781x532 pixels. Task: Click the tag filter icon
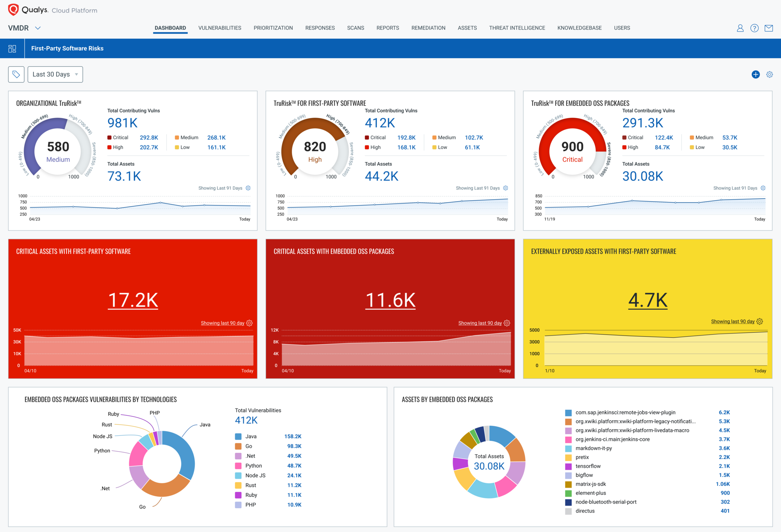(x=16, y=74)
